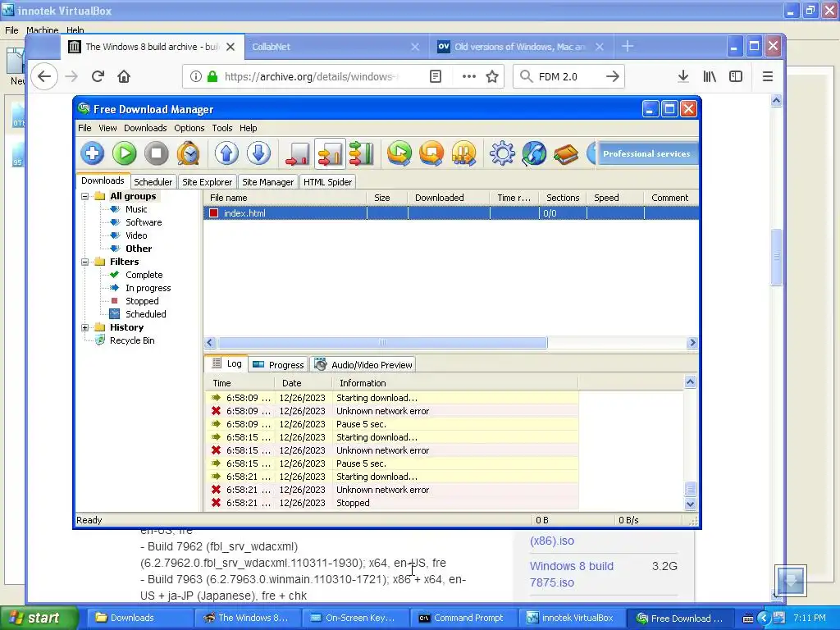Click download list scroll right arrow
This screenshot has height=630, width=840.
[692, 343]
